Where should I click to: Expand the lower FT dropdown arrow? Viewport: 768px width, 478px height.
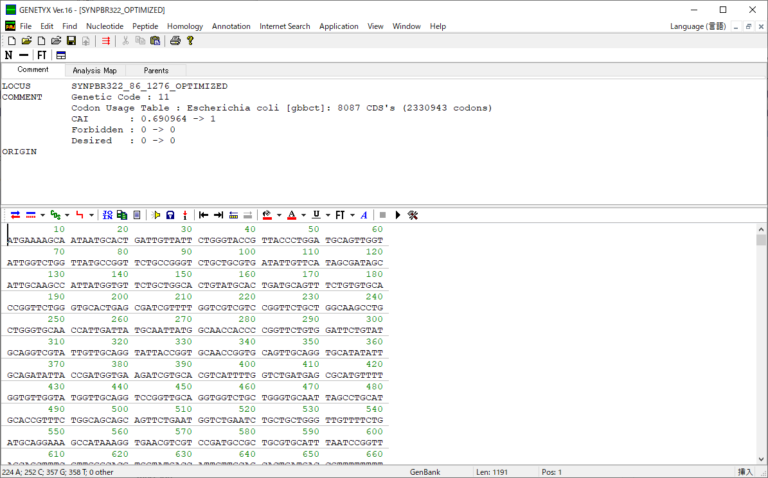(352, 215)
